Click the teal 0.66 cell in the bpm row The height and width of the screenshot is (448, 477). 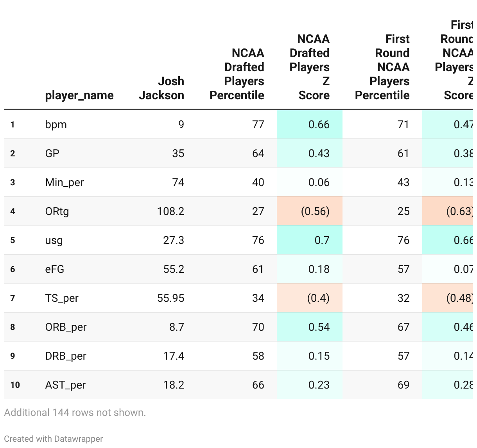tap(319, 125)
